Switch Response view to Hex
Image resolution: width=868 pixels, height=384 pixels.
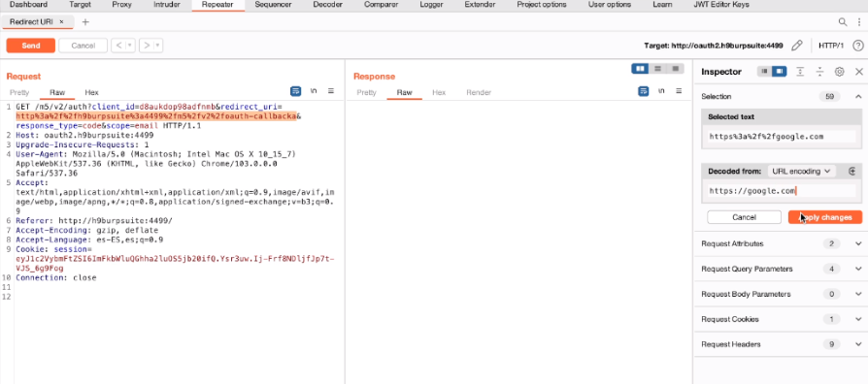click(439, 92)
